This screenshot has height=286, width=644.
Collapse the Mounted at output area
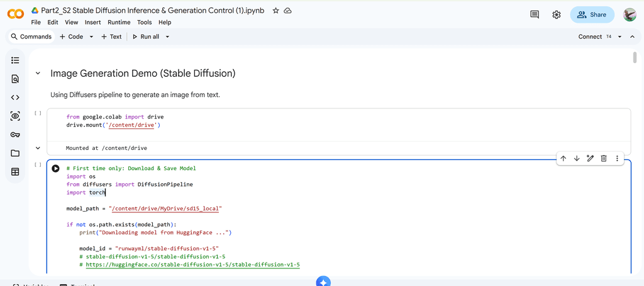click(x=38, y=148)
